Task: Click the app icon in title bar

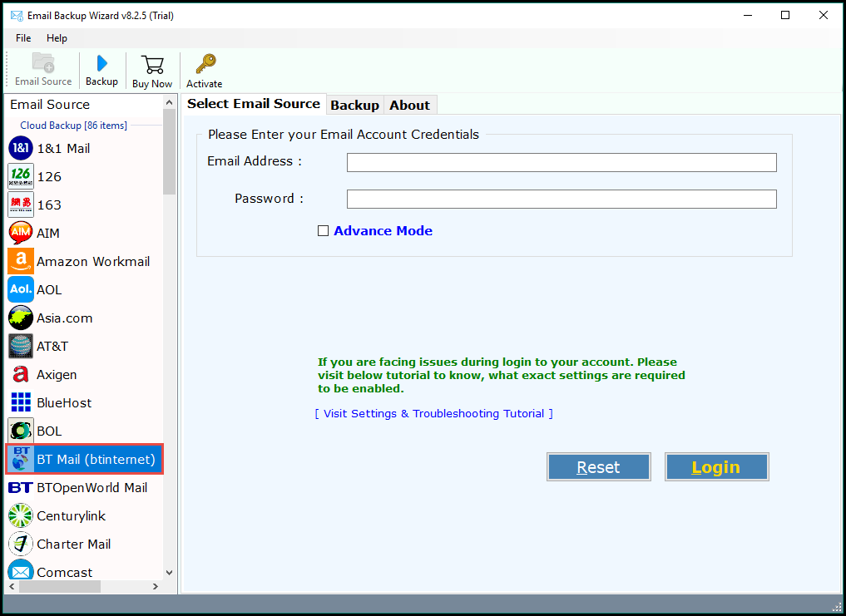Action: 17,16
